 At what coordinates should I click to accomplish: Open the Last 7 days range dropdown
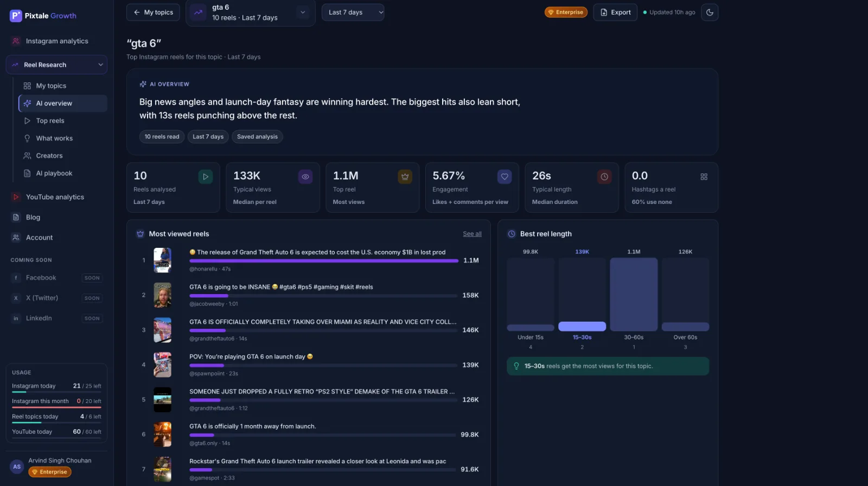tap(353, 12)
